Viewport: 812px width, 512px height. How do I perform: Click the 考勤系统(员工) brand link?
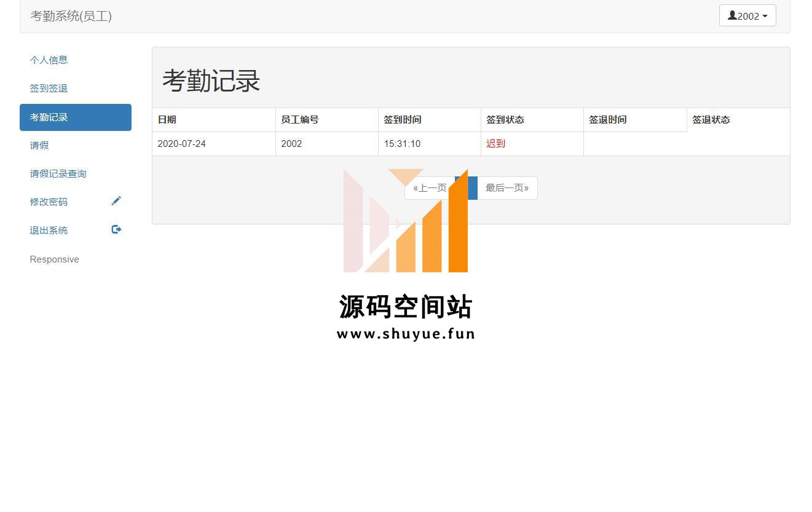tap(71, 16)
